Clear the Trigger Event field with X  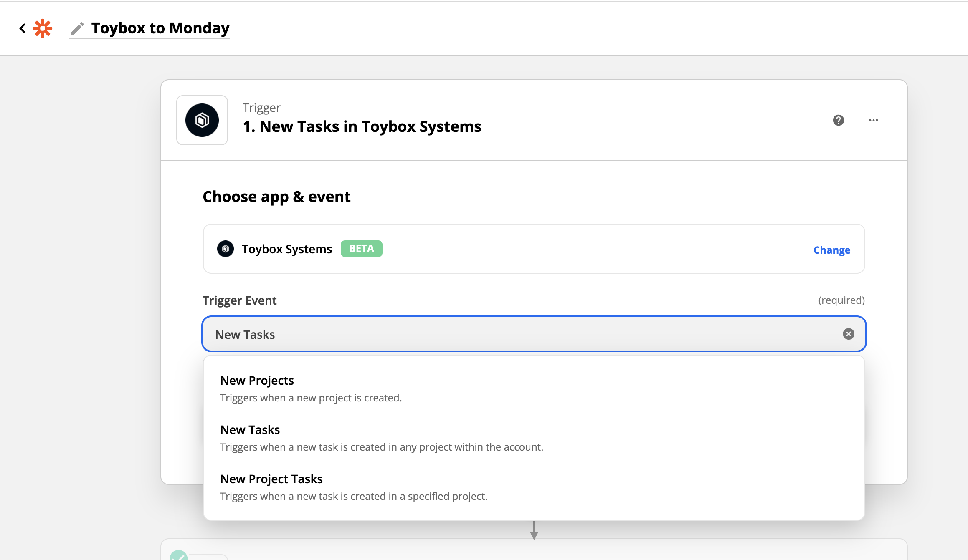click(848, 334)
